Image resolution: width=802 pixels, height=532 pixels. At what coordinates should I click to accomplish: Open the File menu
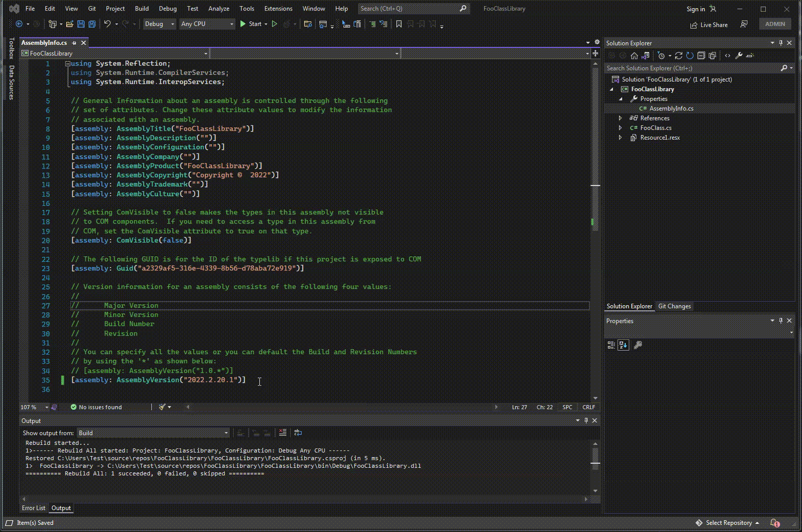(30, 9)
